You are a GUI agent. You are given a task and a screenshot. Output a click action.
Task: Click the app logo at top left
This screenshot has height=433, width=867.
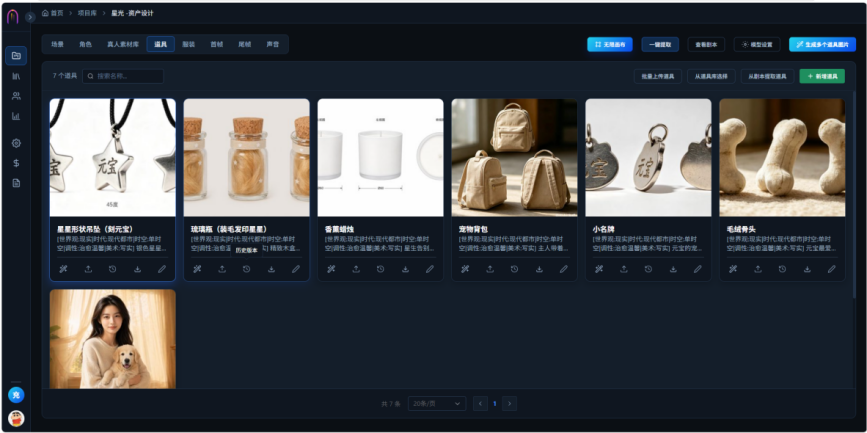13,17
